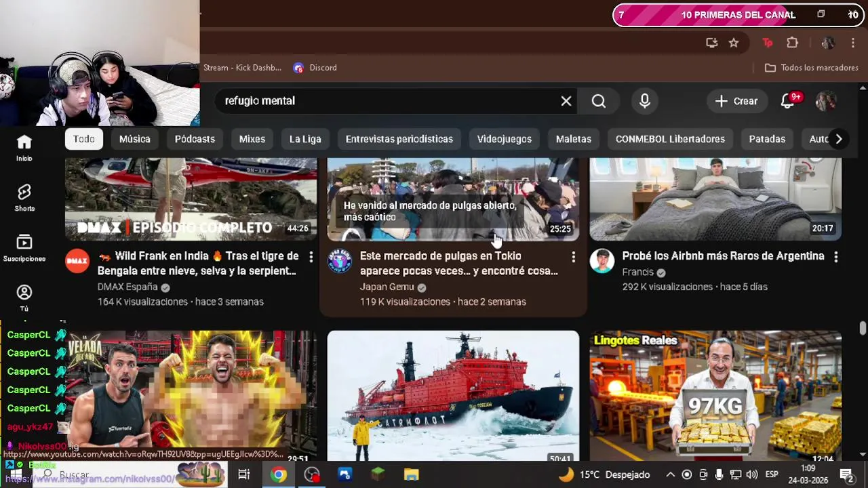The image size is (868, 488).
Task: Open Task View in Windows taskbar
Action: click(x=244, y=475)
